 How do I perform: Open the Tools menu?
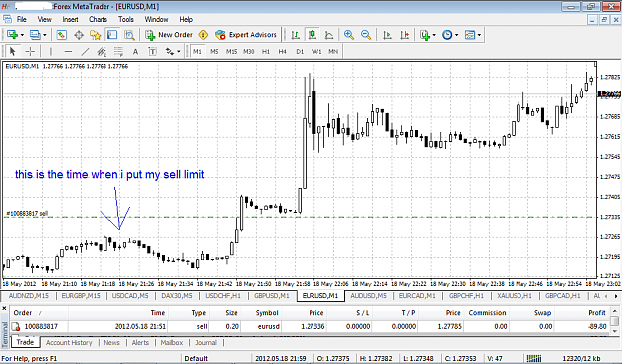click(x=126, y=19)
